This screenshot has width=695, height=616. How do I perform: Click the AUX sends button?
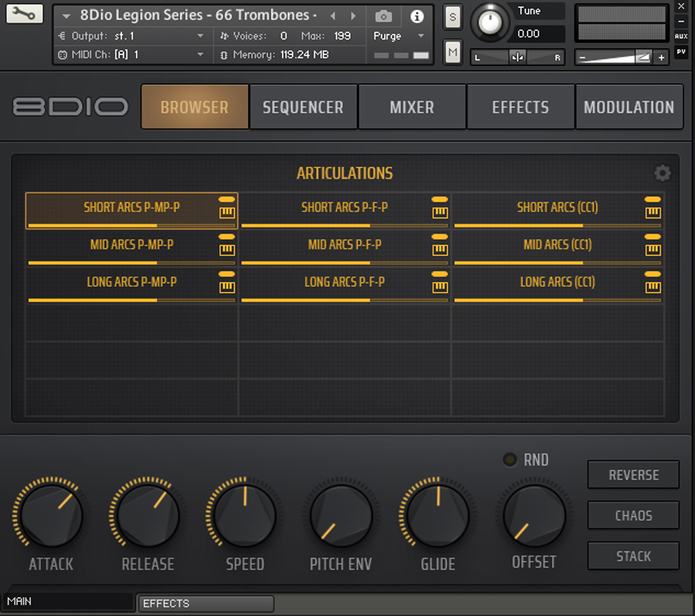681,36
